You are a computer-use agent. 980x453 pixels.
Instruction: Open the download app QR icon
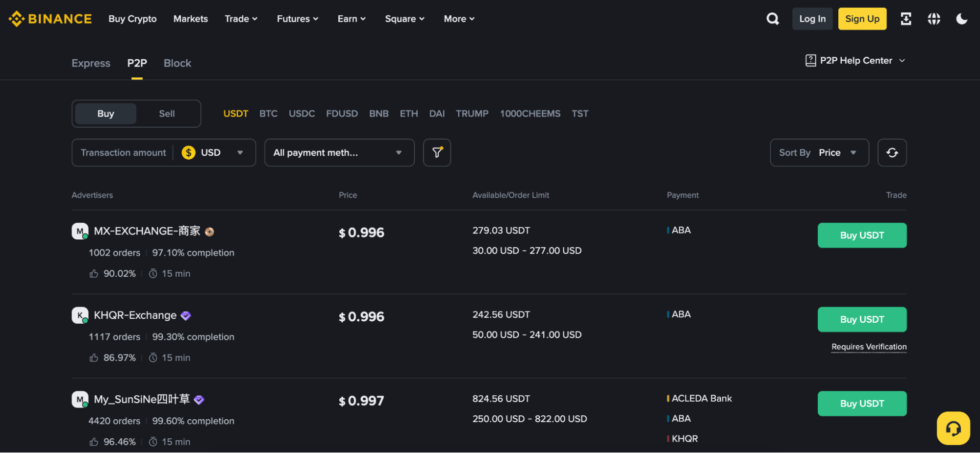[906, 19]
